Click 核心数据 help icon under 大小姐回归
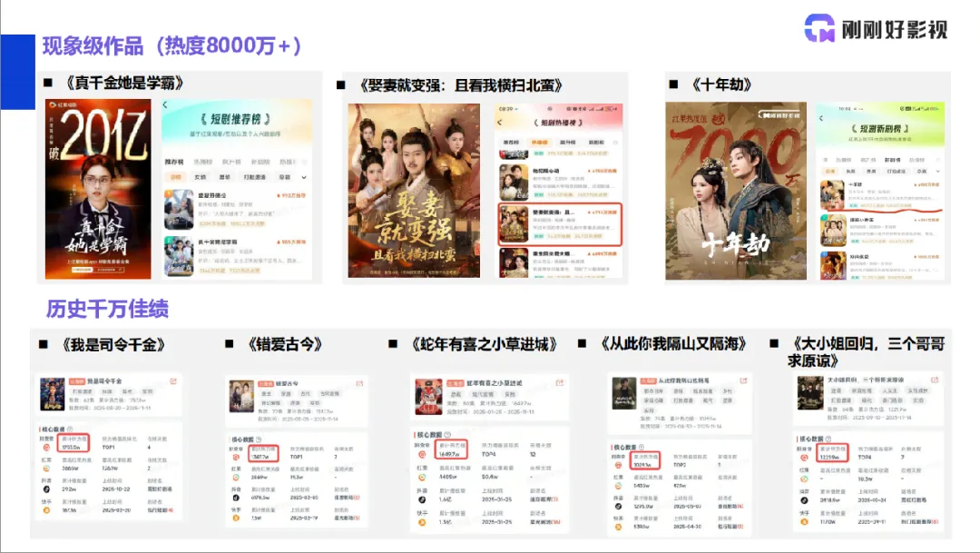980x553 pixels. [828, 439]
